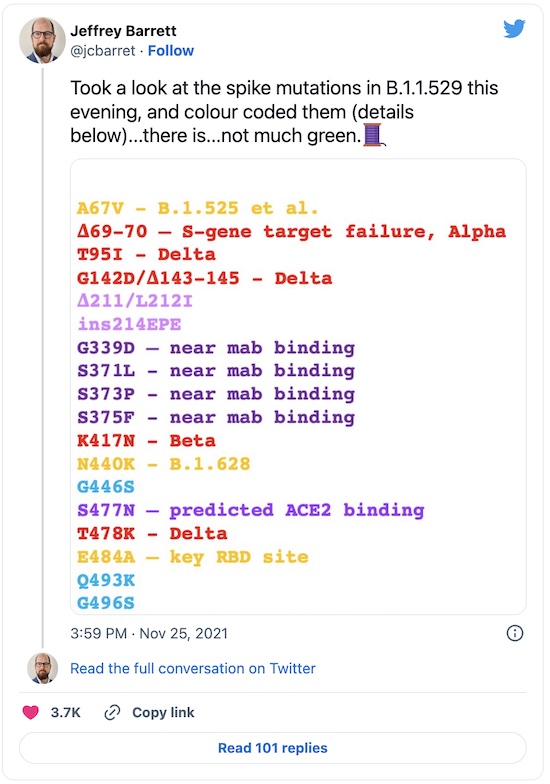Open the tweet info circle icon
550x784 pixels.
click(x=514, y=633)
